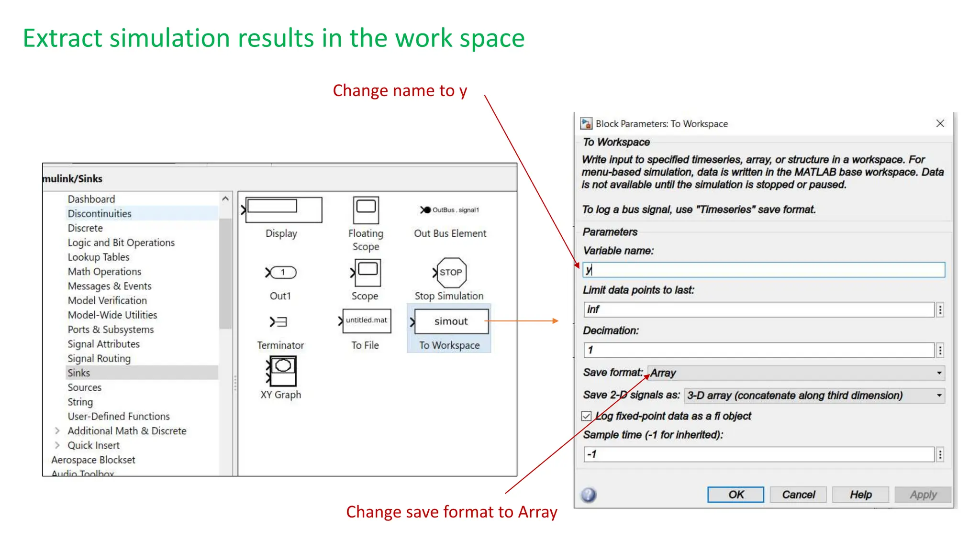Open options menu beside Sample time field

[940, 454]
